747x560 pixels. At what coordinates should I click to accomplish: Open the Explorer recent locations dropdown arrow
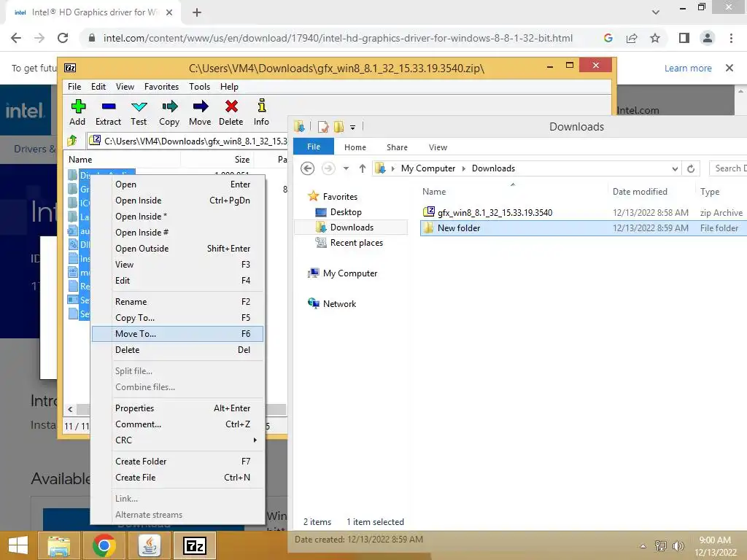[x=347, y=168]
